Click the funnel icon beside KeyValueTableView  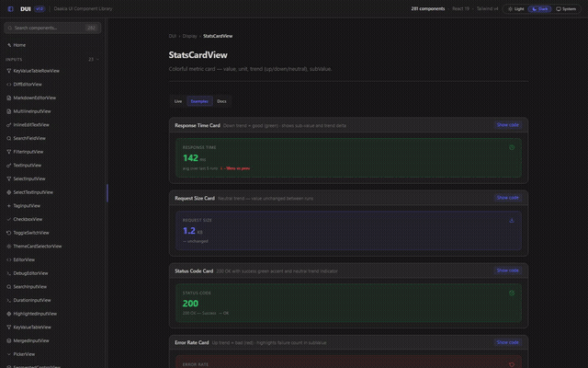pos(8,328)
